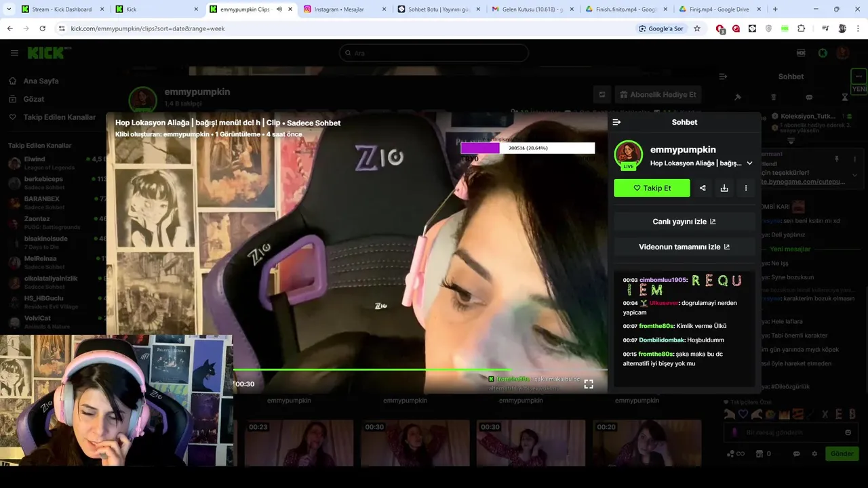Click Abonelik Hediye Et button
The image size is (868, 488).
[x=657, y=95]
